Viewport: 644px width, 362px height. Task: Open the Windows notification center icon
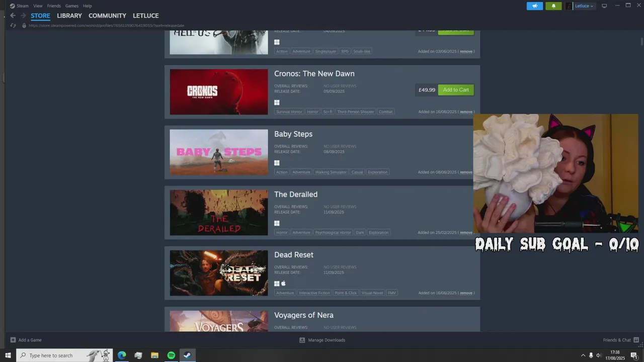pyautogui.click(x=634, y=355)
